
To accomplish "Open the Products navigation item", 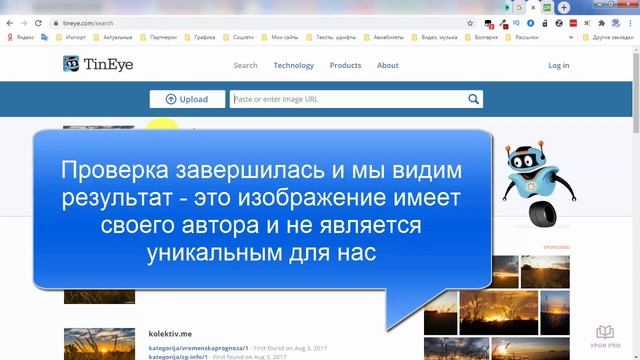I will [x=345, y=65].
